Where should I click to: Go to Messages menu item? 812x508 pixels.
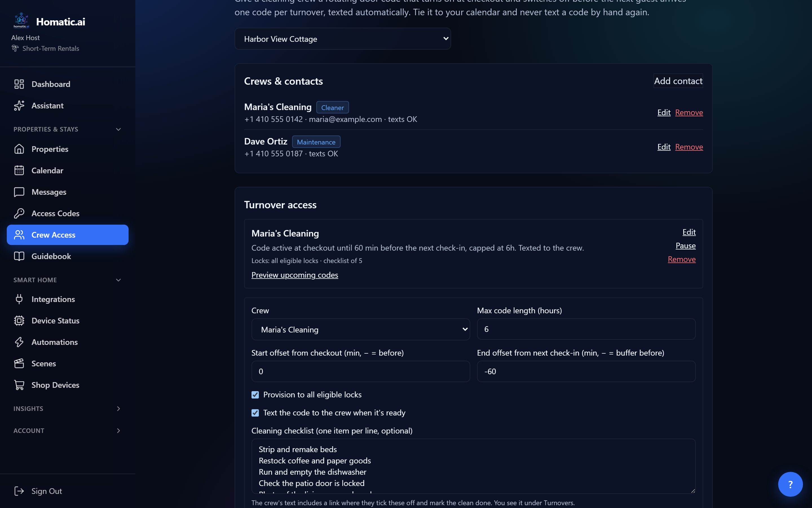point(67,192)
